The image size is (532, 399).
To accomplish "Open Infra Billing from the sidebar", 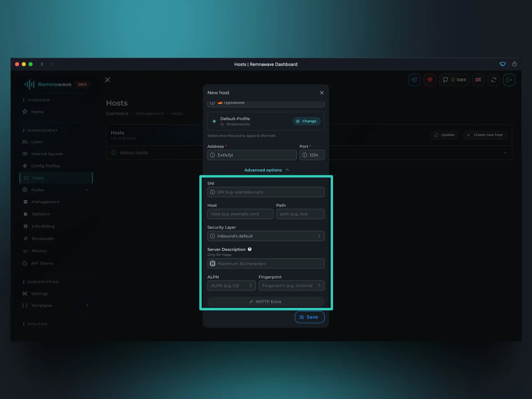I will pyautogui.click(x=43, y=226).
